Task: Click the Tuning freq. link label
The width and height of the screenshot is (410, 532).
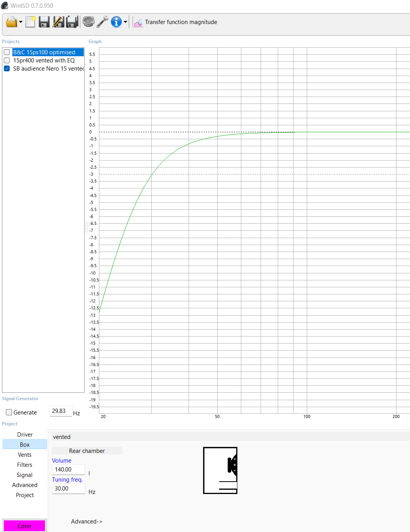Action: [67, 480]
